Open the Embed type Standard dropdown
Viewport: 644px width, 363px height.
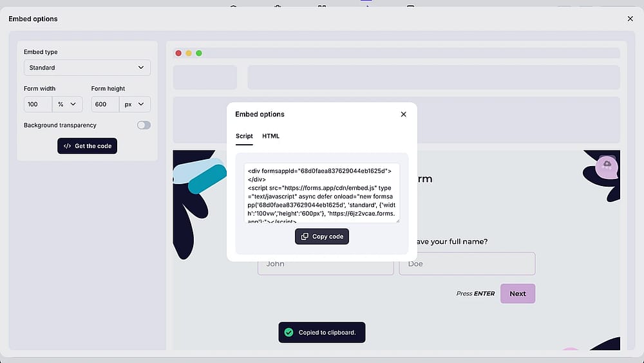coord(87,68)
